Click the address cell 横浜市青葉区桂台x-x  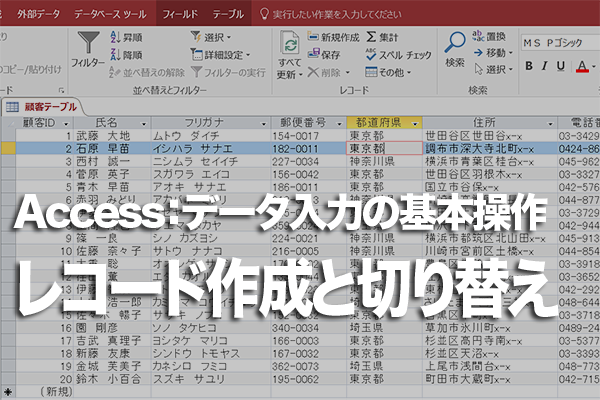click(x=490, y=162)
